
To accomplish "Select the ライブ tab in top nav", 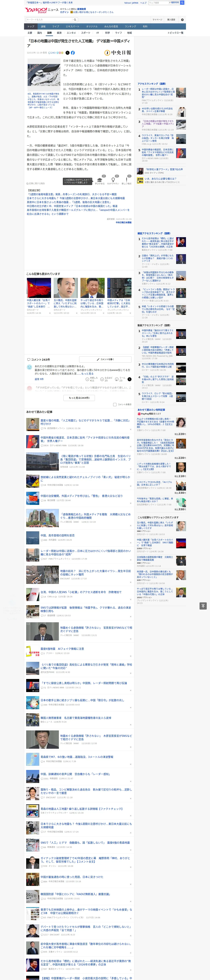I will [x=56, y=27].
